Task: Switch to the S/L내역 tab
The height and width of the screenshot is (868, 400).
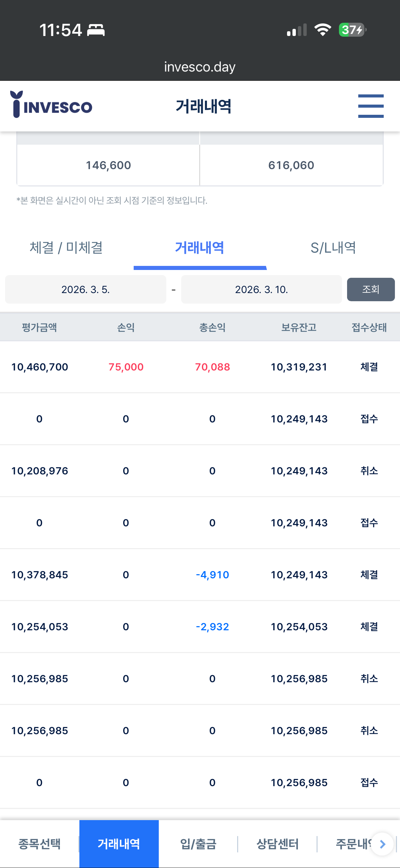Action: tap(333, 248)
